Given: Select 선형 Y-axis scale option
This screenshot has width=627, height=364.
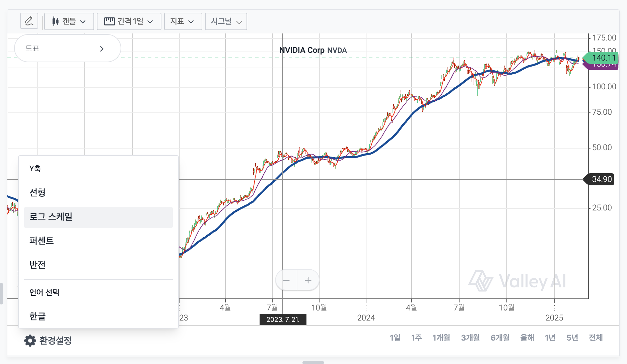Looking at the screenshot, I should (98, 193).
